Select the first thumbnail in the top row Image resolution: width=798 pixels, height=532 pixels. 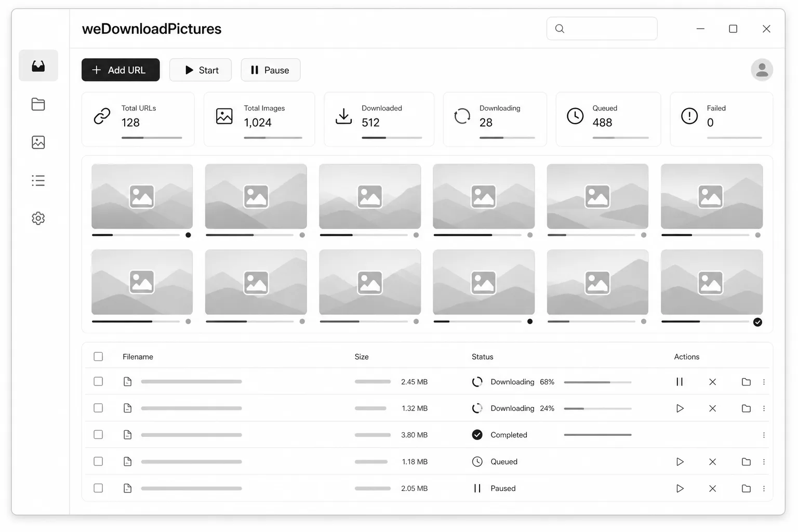click(142, 196)
